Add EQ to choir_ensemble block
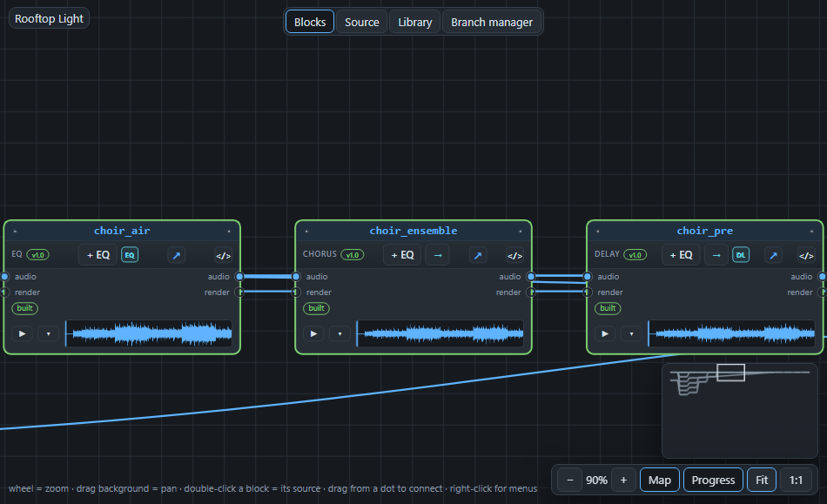Viewport: 827px width, 504px height. tap(402, 255)
